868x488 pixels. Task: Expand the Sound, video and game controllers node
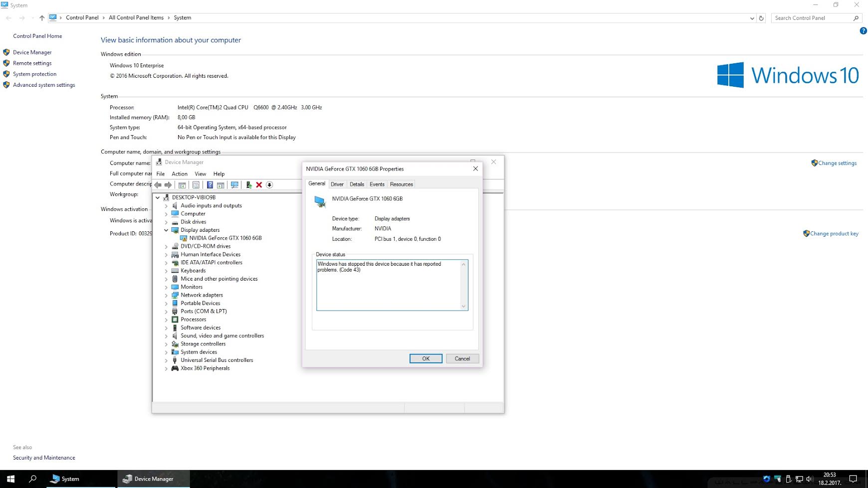pyautogui.click(x=166, y=336)
